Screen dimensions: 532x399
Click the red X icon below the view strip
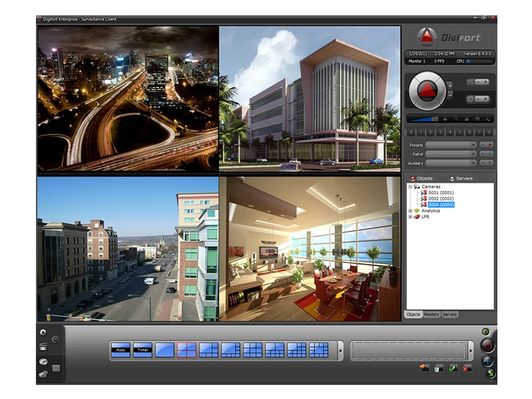[467, 368]
